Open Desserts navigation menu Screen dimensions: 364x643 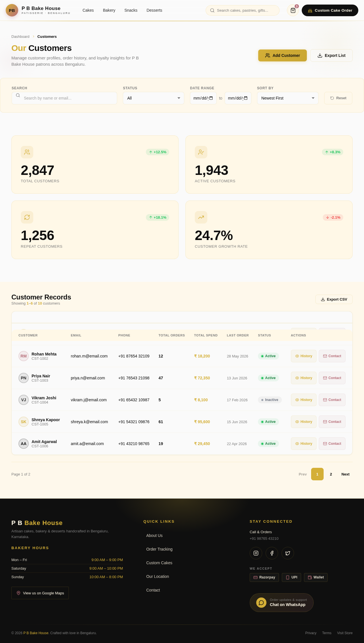[x=154, y=10]
